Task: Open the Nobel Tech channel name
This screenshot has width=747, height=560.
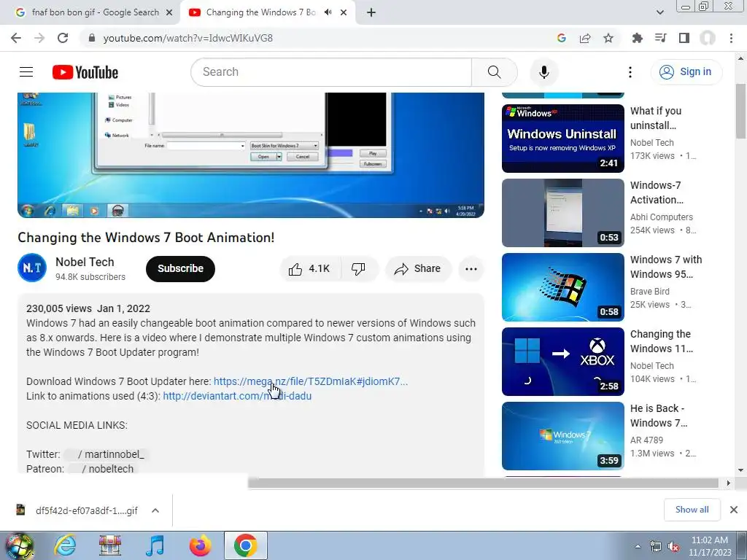Action: pos(85,262)
